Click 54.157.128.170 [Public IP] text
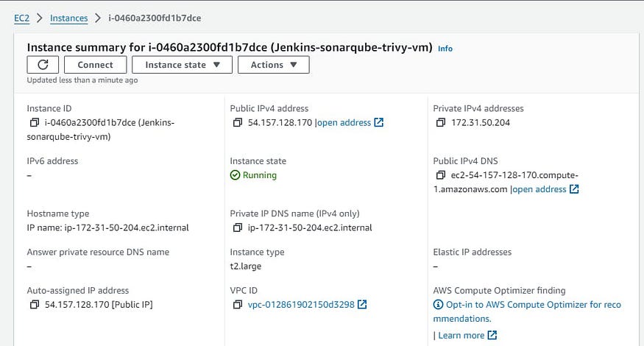 pos(99,305)
